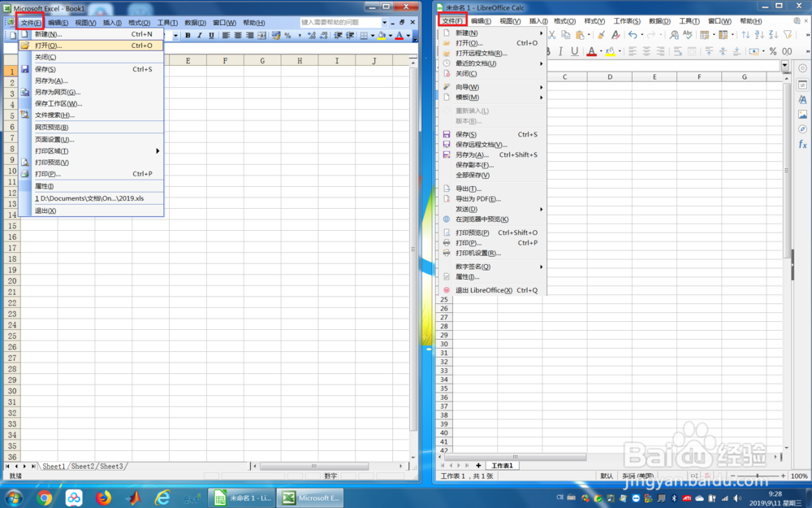Open Functions fx icon in LibreOffice sidebar
Image resolution: width=812 pixels, height=508 pixels.
pyautogui.click(x=802, y=144)
